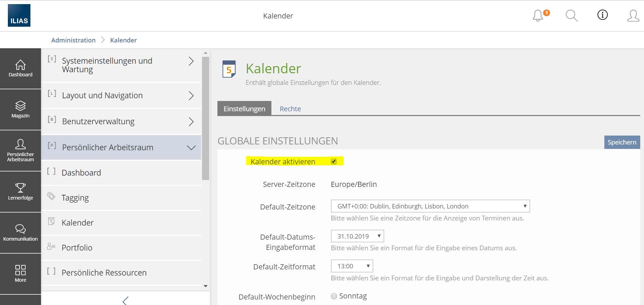Go to Dashboard in main bar
644x305 pixels.
click(x=21, y=68)
